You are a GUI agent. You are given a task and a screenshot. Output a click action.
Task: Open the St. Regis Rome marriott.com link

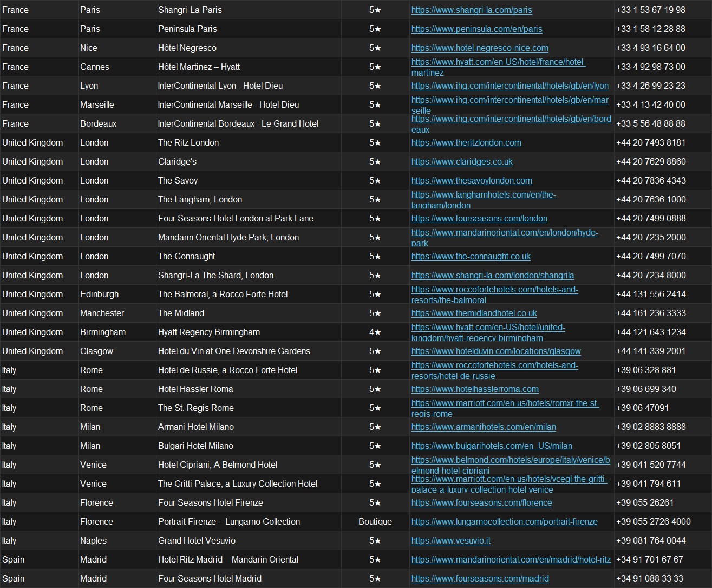505,408
